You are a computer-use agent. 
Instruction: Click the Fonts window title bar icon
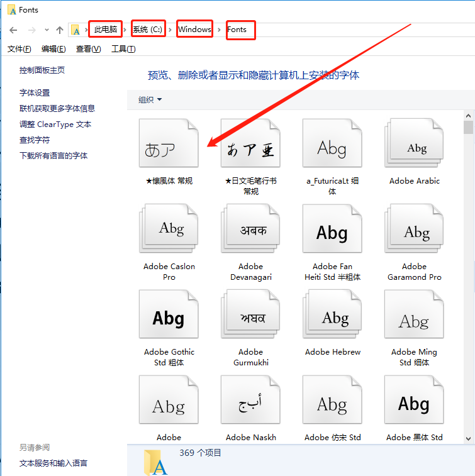click(11, 9)
